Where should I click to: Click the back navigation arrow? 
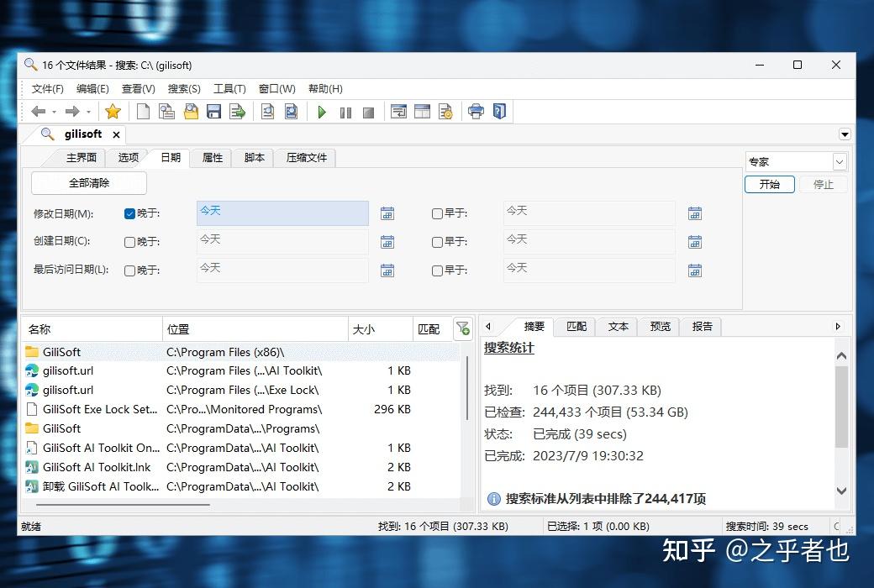(37, 111)
